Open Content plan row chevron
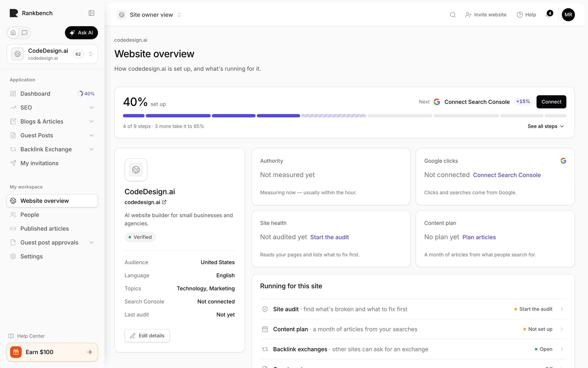 [x=562, y=329]
